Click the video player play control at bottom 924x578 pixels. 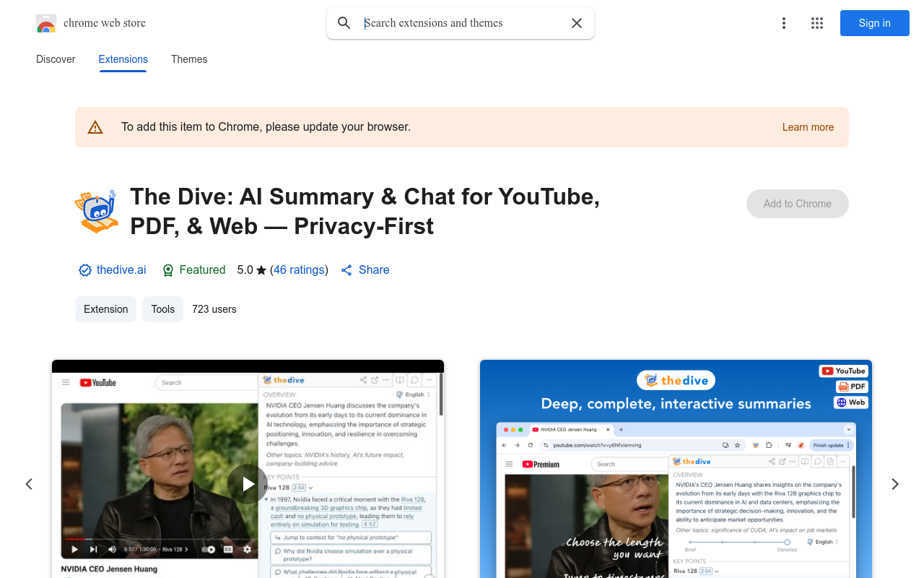tap(74, 549)
